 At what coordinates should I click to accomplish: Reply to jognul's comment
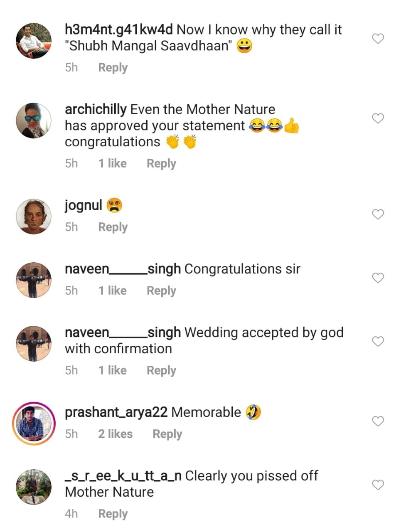click(x=113, y=227)
